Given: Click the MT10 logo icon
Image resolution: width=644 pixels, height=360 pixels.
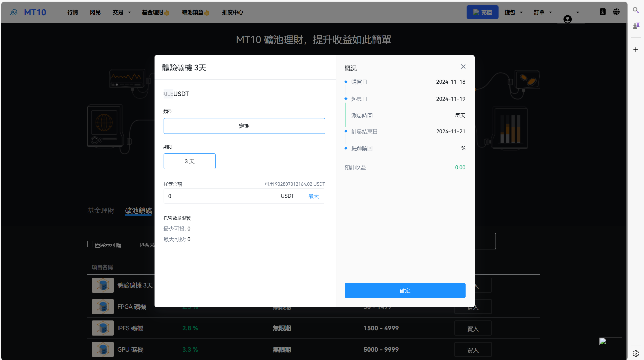Looking at the screenshot, I should pos(14,12).
